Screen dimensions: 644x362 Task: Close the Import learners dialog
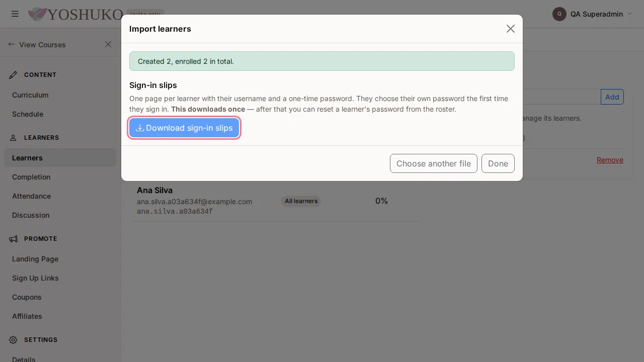pyautogui.click(x=511, y=29)
